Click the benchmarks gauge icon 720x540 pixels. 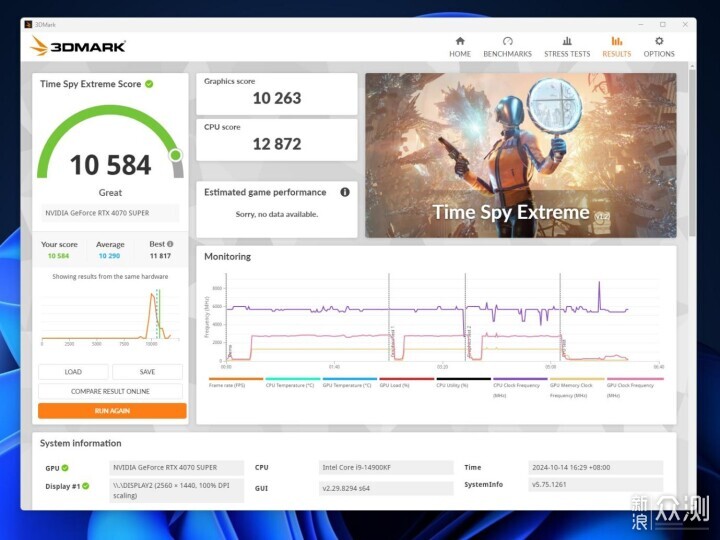pos(507,41)
